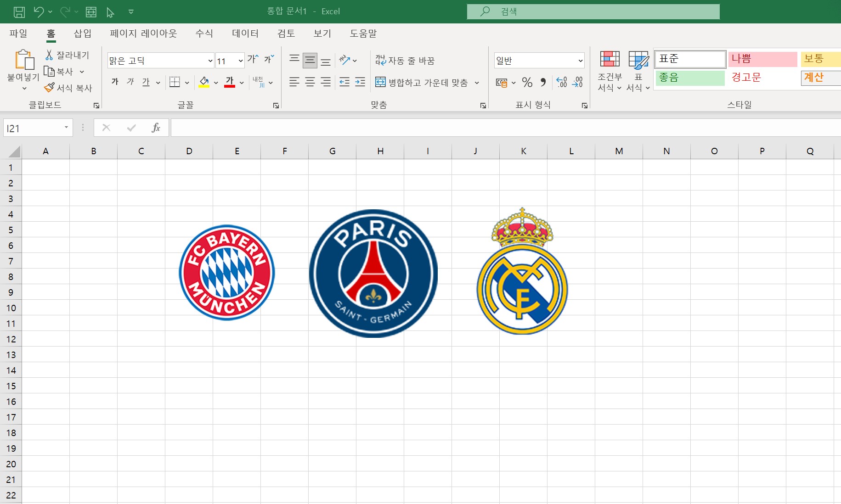Click the touch/mouse mode pointer icon

(110, 12)
